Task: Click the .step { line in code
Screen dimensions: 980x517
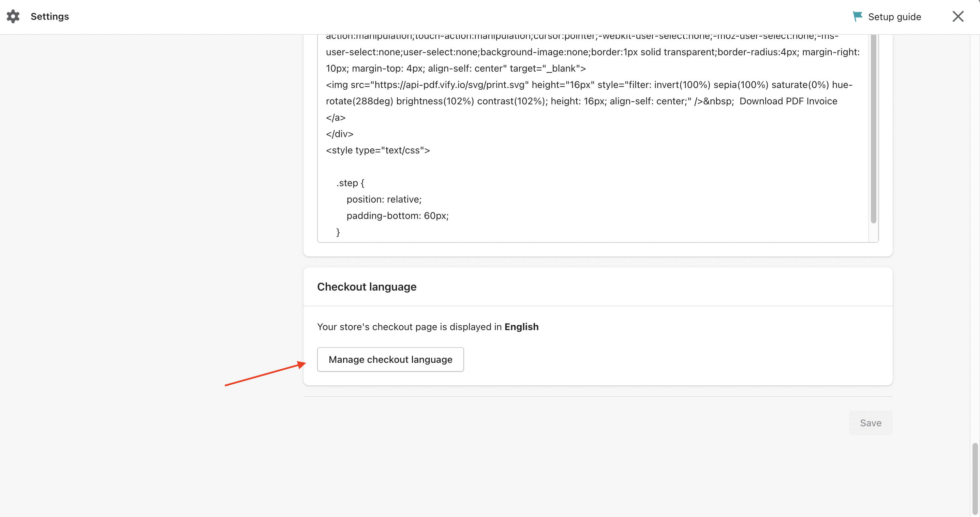Action: (350, 183)
